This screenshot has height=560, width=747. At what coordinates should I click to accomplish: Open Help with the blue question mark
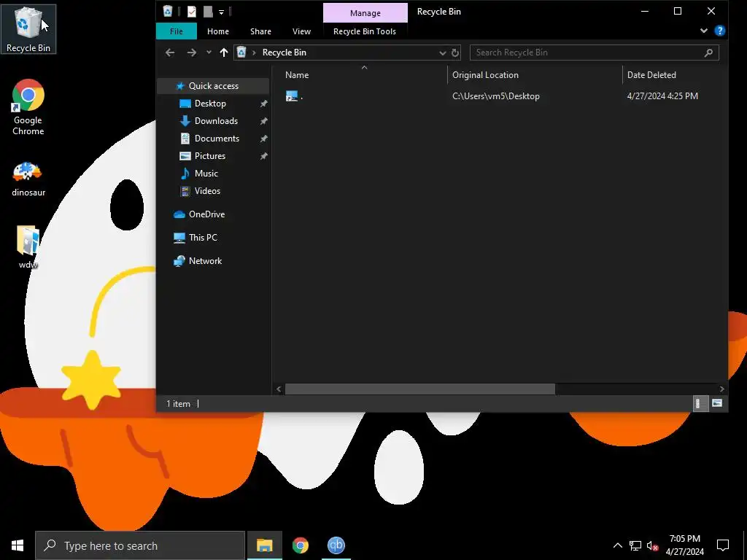[720, 31]
